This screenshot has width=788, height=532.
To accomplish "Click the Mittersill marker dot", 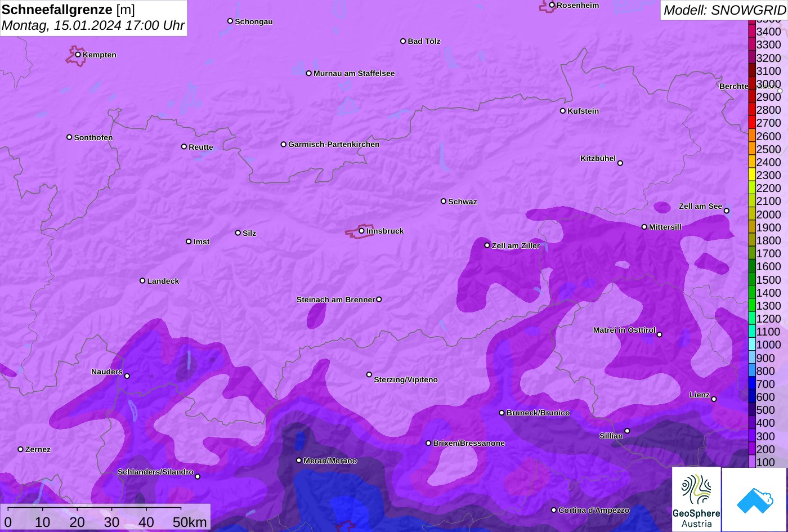I will 644,227.
